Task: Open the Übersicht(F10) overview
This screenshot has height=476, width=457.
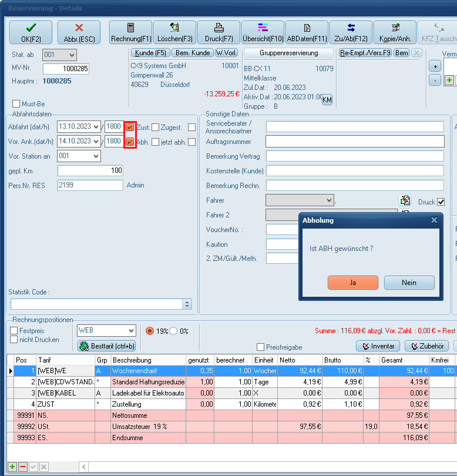Action: (x=263, y=32)
